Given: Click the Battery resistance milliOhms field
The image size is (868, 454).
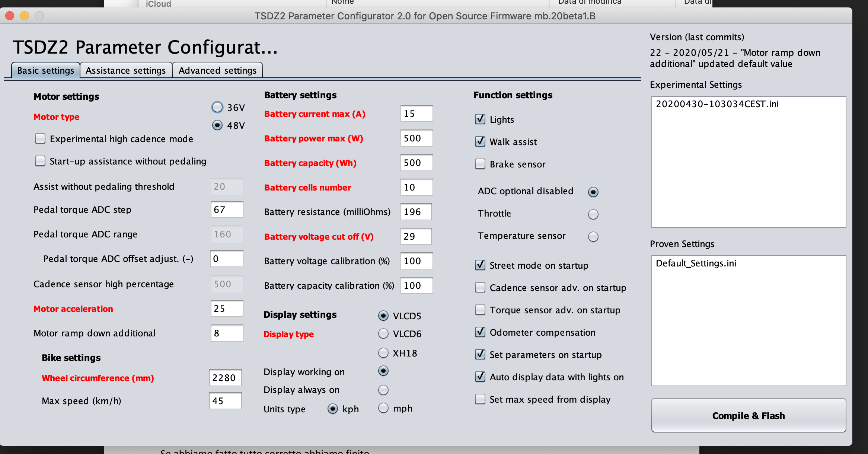Looking at the screenshot, I should coord(416,212).
